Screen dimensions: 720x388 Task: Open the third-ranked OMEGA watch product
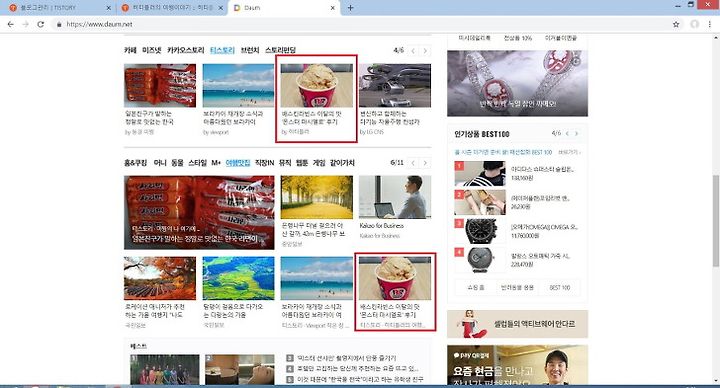[480, 231]
